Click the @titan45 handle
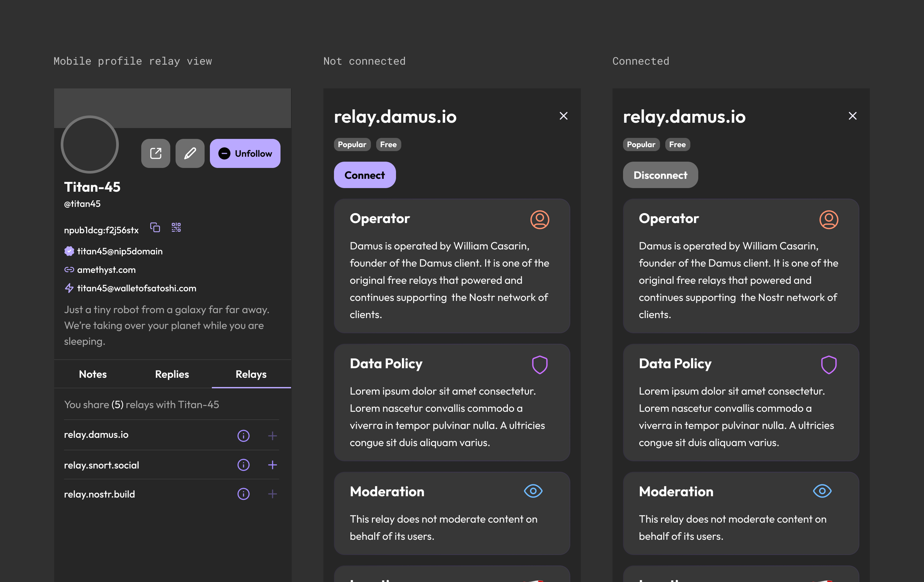This screenshot has width=924, height=582. [x=82, y=204]
